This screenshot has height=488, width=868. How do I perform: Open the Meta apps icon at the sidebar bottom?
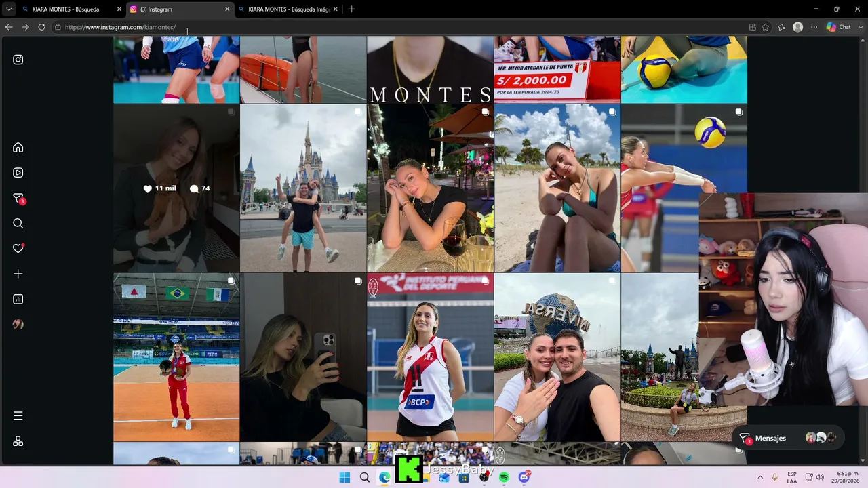(x=18, y=441)
